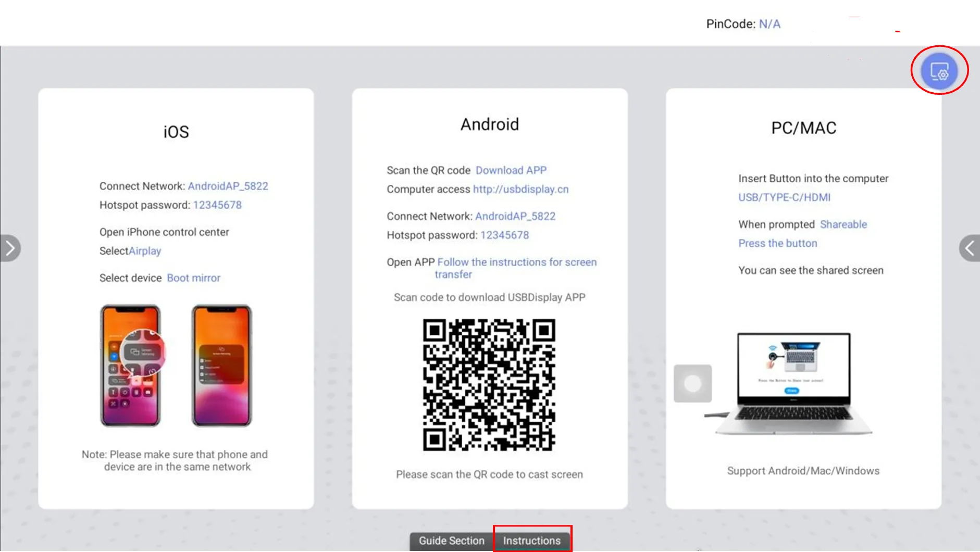The height and width of the screenshot is (552, 980).
Task: Open the screen share settings icon
Action: coord(939,71)
